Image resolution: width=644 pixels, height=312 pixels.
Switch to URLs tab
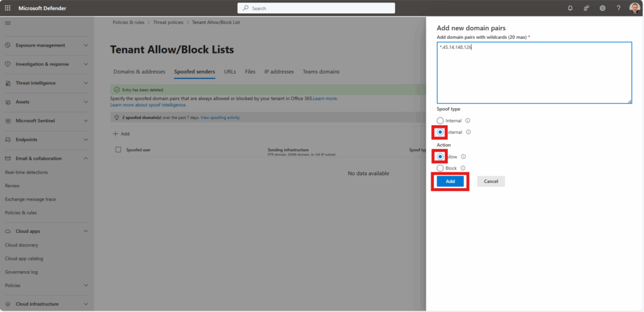pyautogui.click(x=230, y=72)
